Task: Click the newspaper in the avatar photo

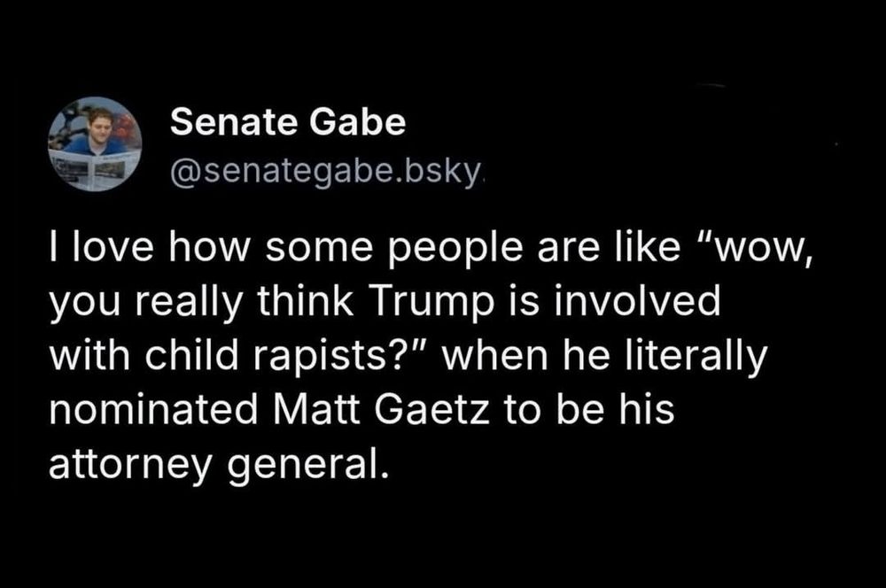Action: (x=93, y=166)
